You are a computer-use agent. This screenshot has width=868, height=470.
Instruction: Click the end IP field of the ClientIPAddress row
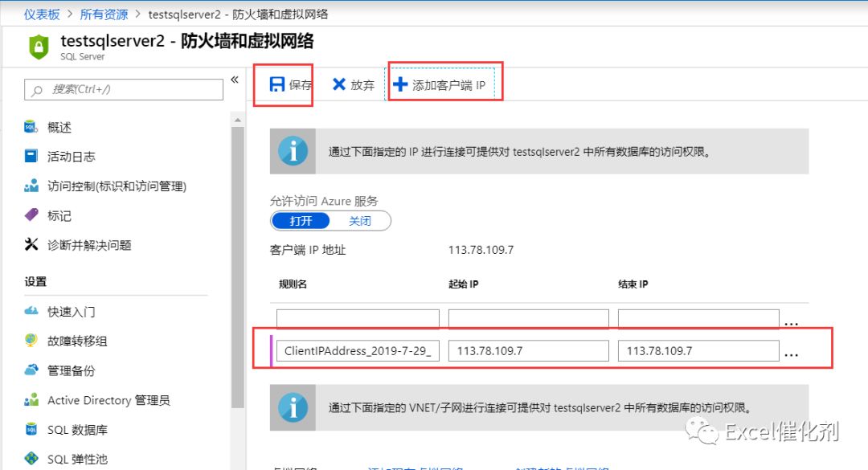click(x=698, y=350)
